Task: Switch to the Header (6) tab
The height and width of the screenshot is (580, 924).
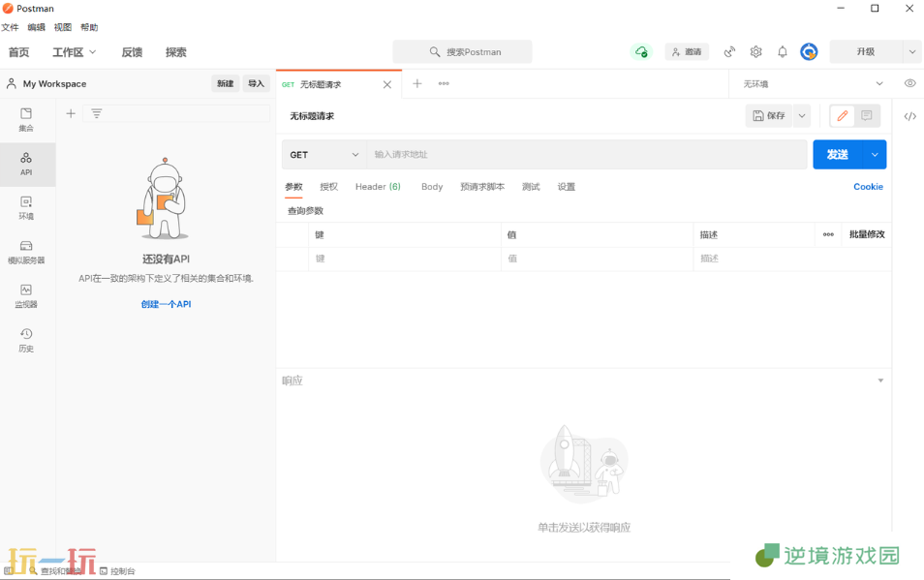Action: [378, 187]
